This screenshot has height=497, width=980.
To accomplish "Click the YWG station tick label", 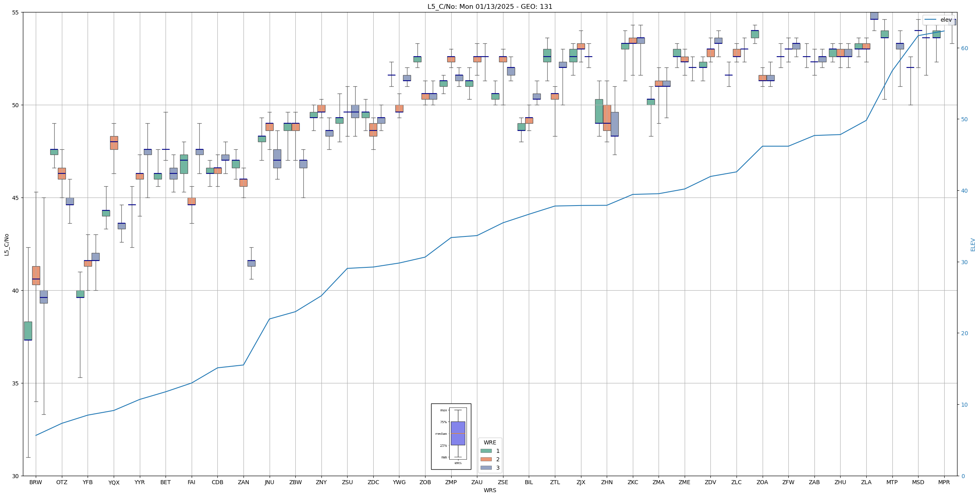I will pyautogui.click(x=399, y=482).
